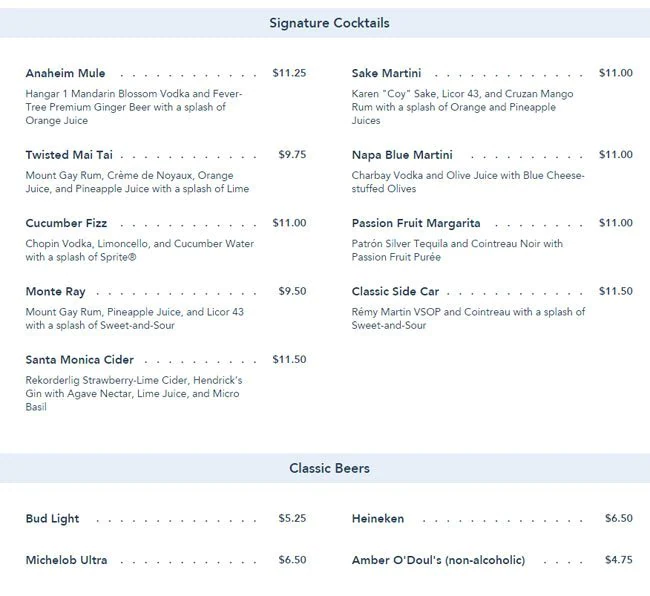This screenshot has width=650, height=596.
Task: Click the Michelob Ultra beer item
Action: (x=66, y=560)
